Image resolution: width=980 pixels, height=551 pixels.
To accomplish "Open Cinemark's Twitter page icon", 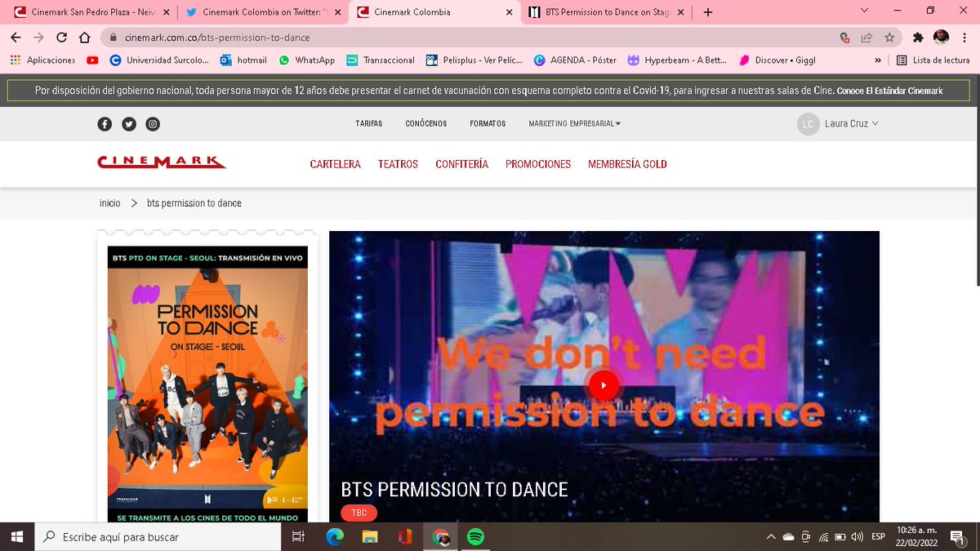I will point(129,124).
